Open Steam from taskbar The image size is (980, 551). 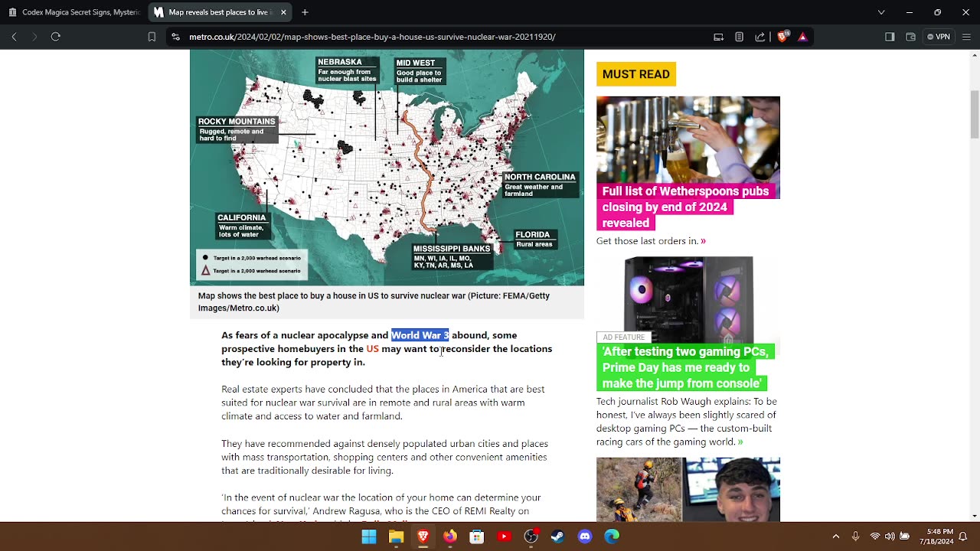557,536
